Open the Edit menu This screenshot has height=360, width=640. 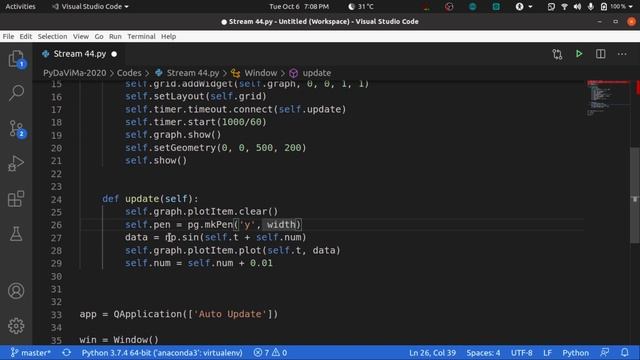(26, 36)
